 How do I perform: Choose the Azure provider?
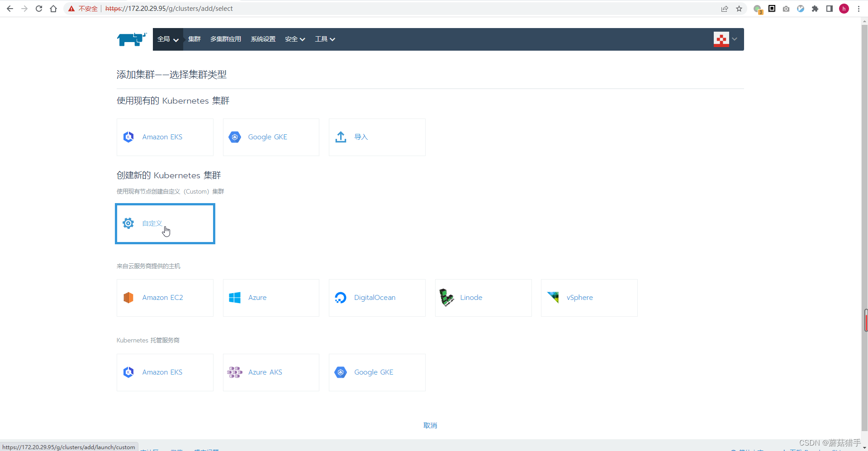(271, 298)
